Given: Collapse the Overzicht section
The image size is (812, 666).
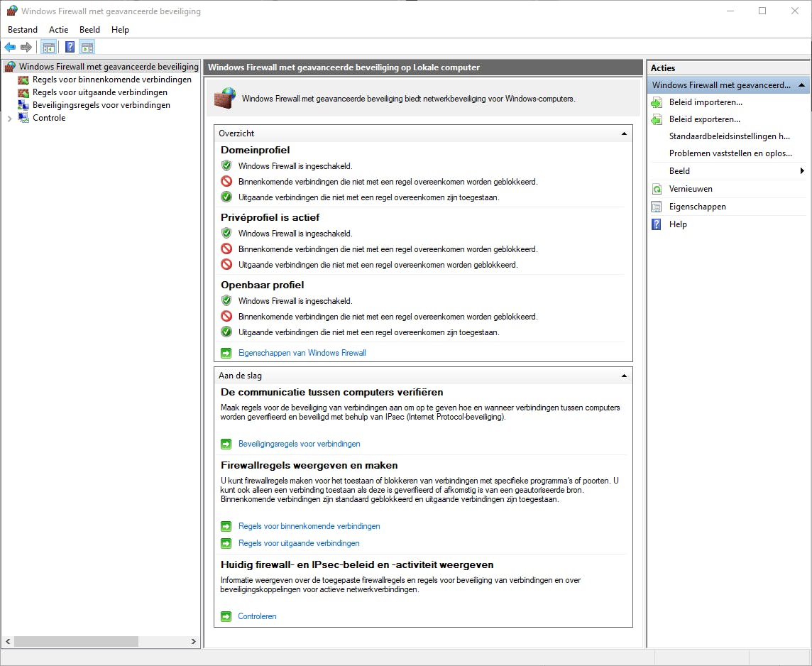Looking at the screenshot, I should 624,133.
